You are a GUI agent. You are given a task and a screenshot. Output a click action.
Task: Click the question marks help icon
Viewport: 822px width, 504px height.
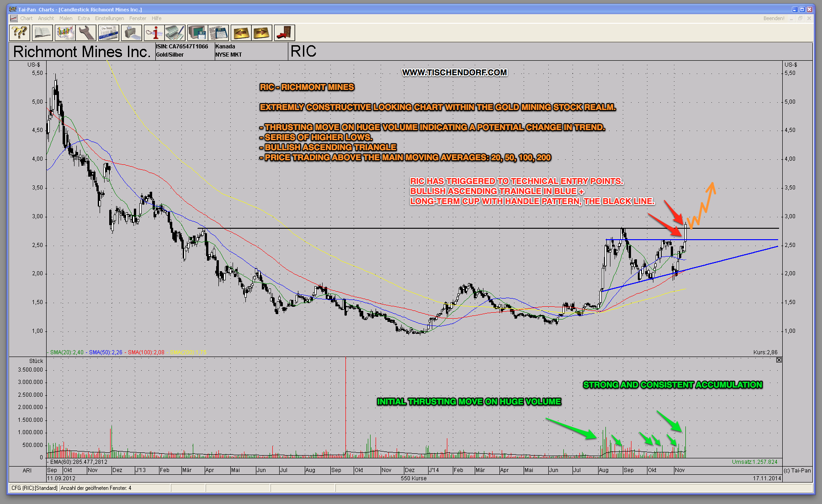pyautogui.click(x=20, y=33)
